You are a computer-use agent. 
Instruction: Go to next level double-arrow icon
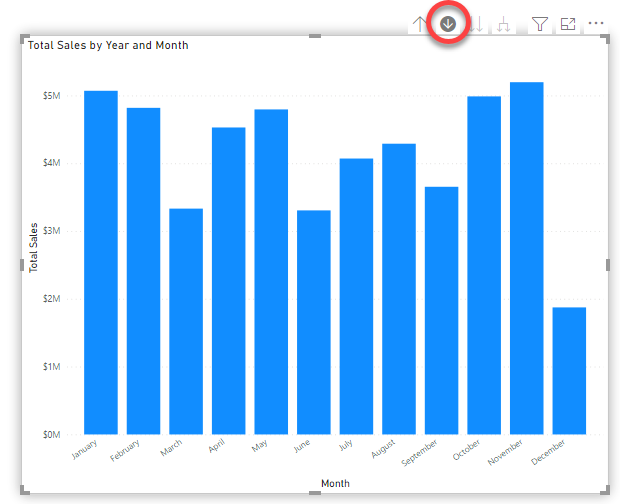point(476,24)
